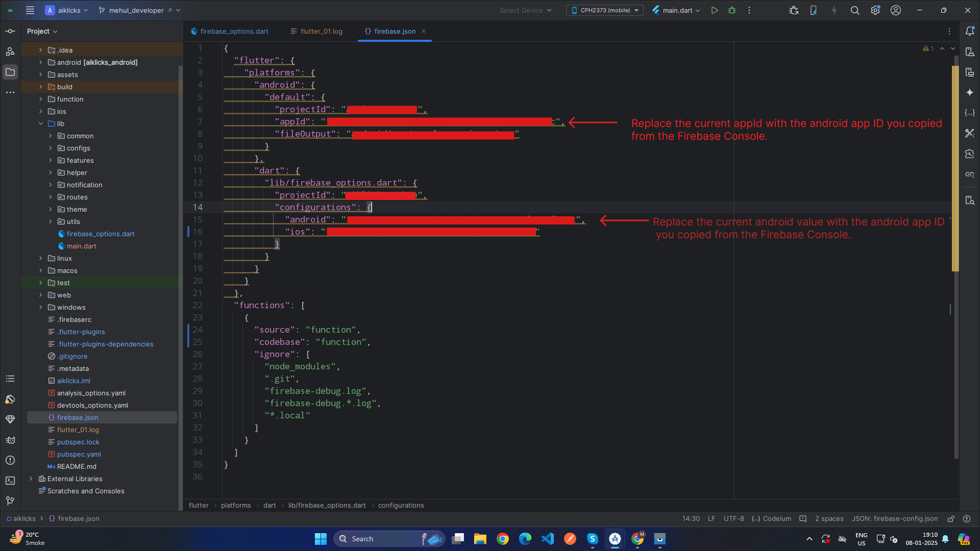The width and height of the screenshot is (980, 551).
Task: Toggle read-only lock icon in status bar
Action: tap(951, 519)
